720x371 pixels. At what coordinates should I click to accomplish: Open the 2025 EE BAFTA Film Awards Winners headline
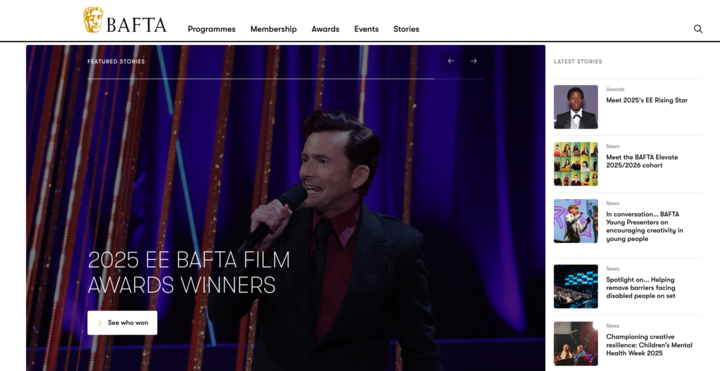pos(189,272)
